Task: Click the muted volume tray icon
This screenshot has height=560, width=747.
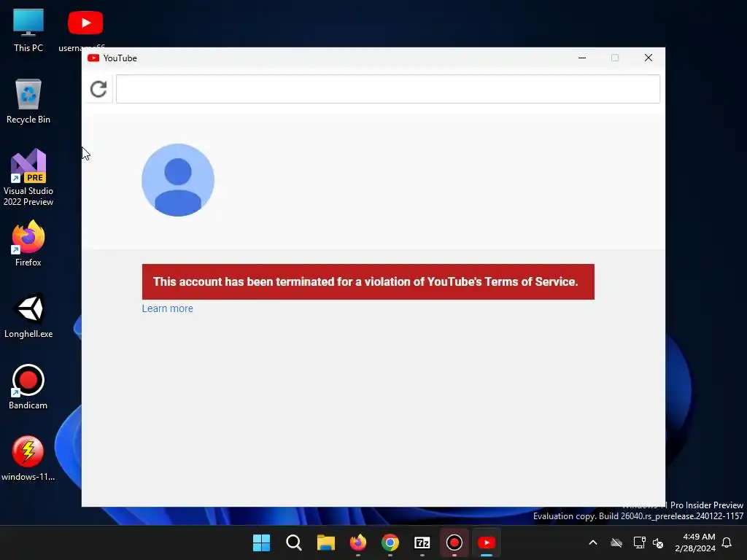Action: (659, 542)
